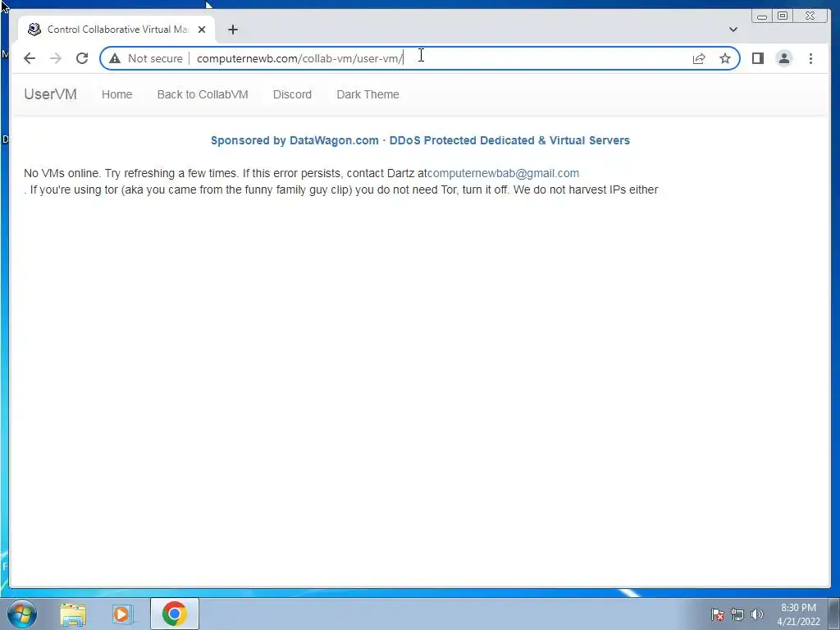Click the taskbar clock showing 8:30 PM
Image resolution: width=840 pixels, height=630 pixels.
[x=798, y=614]
